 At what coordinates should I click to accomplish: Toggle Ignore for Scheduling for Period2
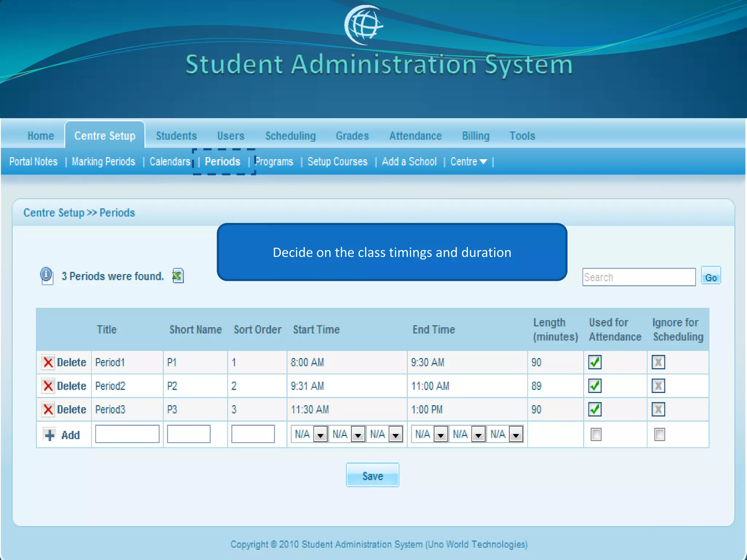pyautogui.click(x=658, y=386)
